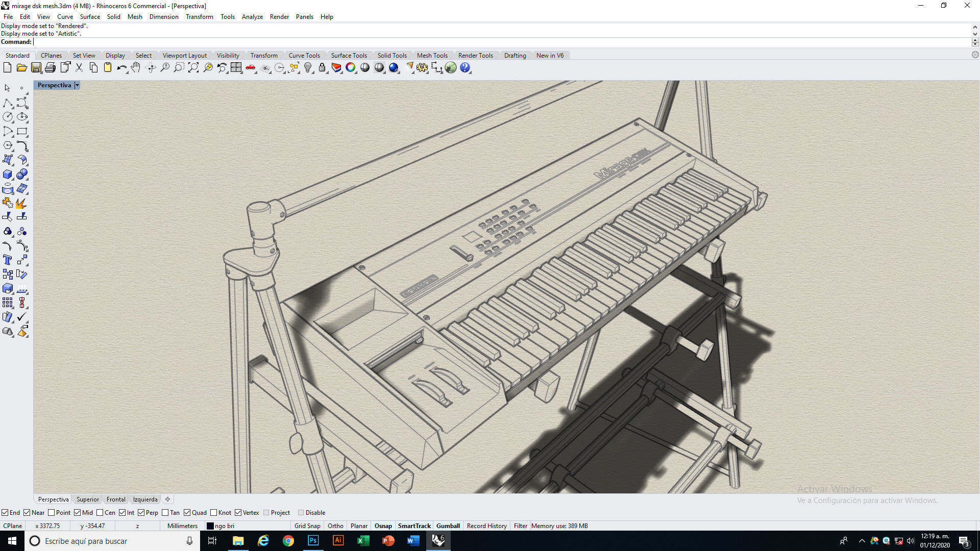
Task: Uncheck the End osnap checkbox
Action: click(x=5, y=513)
